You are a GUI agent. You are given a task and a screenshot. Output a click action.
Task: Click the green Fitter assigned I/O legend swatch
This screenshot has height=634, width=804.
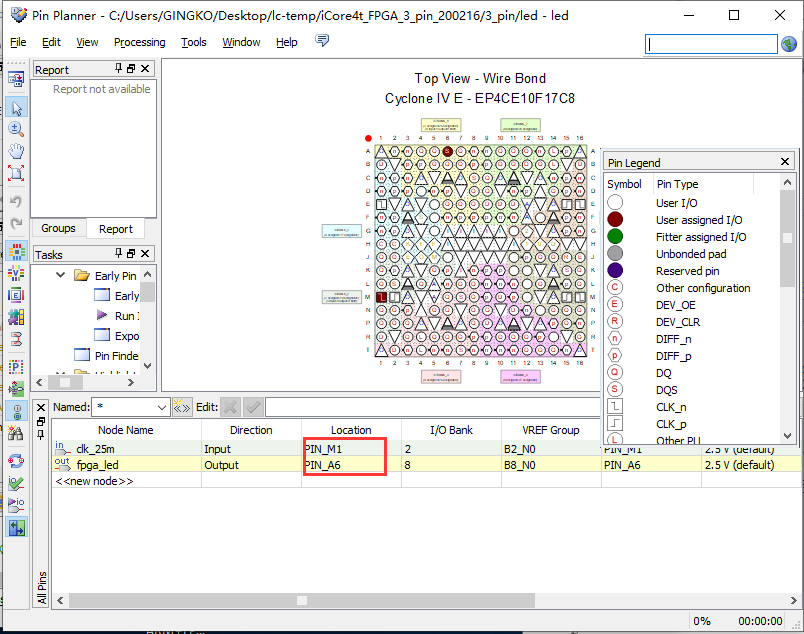click(x=616, y=237)
